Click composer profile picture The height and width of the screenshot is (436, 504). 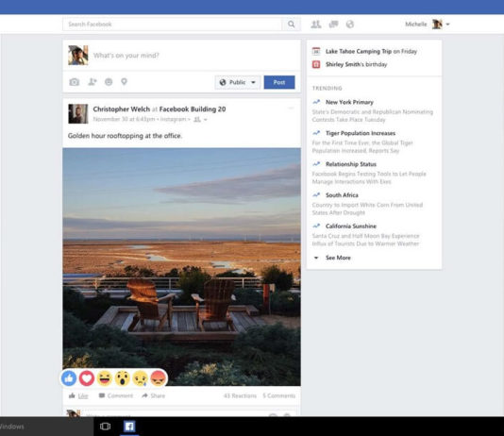click(78, 56)
